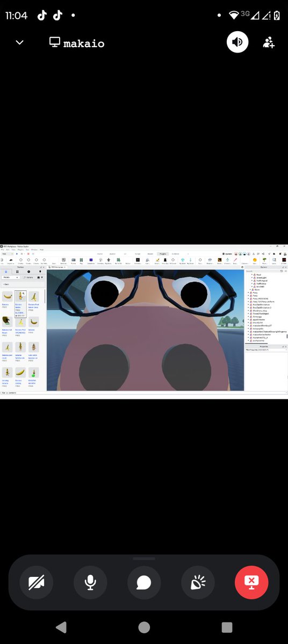Image resolution: width=288 pixels, height=644 pixels.
Task: Select Toolbox creations lightbulb tab icon
Action: pyautogui.click(x=40, y=272)
